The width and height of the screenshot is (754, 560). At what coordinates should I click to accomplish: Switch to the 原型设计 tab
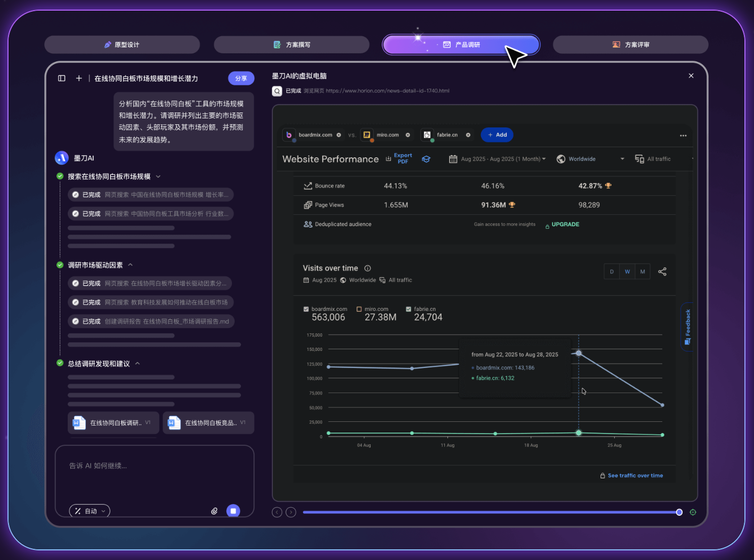point(122,45)
